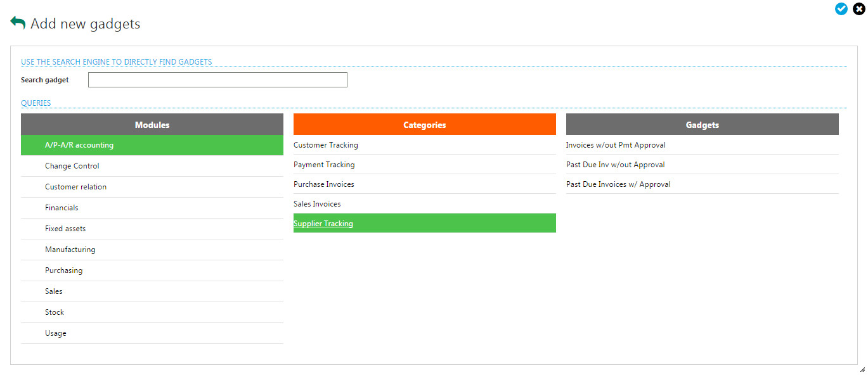Add the Invoices w/out Pmt Approval gadget
The height and width of the screenshot is (375, 868).
pyautogui.click(x=616, y=145)
